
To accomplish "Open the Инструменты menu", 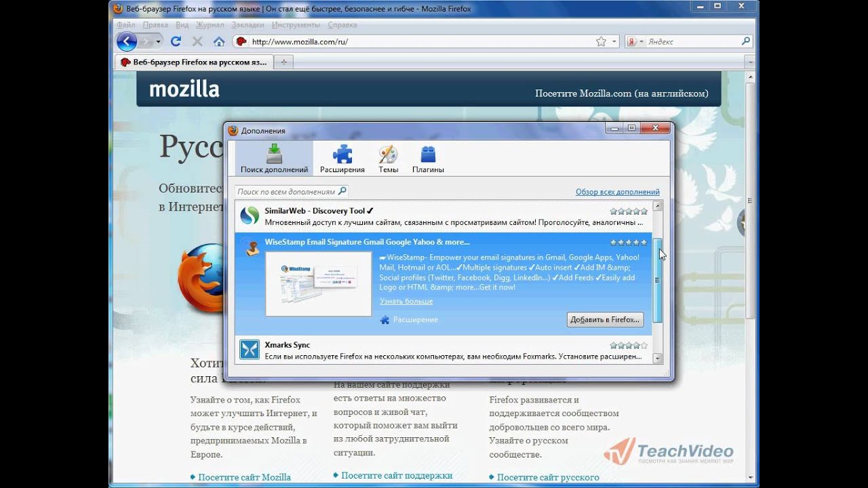I will [x=296, y=25].
